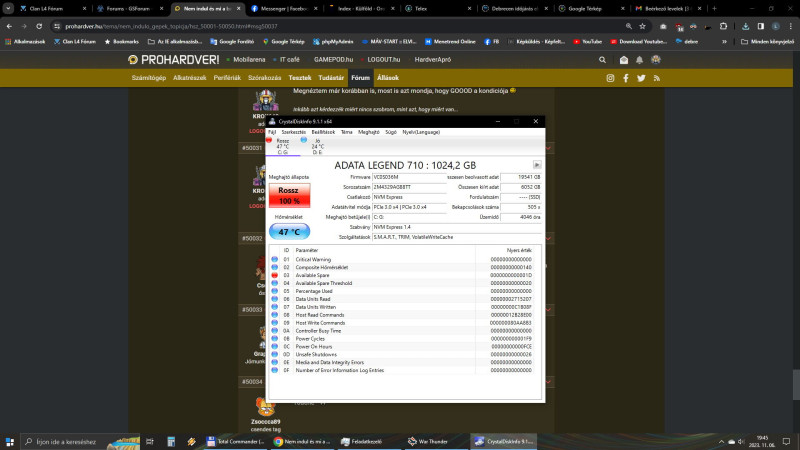Open the Prohardver messages envelope icon

(623, 60)
